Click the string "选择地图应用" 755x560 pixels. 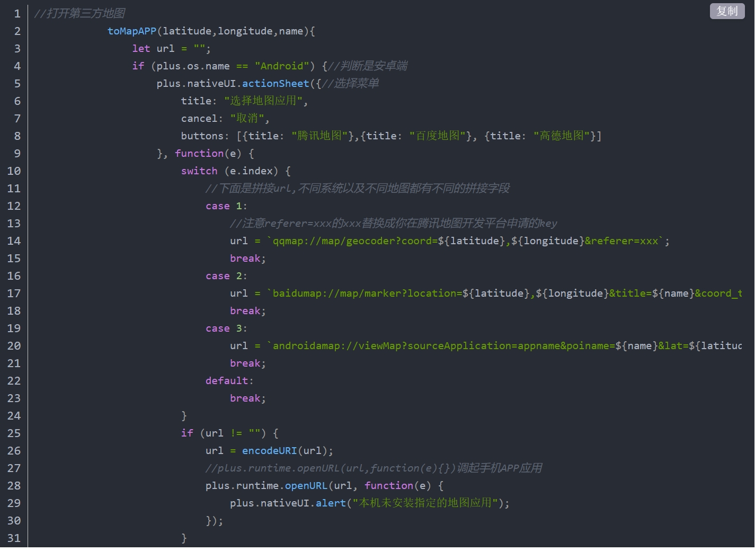tap(263, 101)
